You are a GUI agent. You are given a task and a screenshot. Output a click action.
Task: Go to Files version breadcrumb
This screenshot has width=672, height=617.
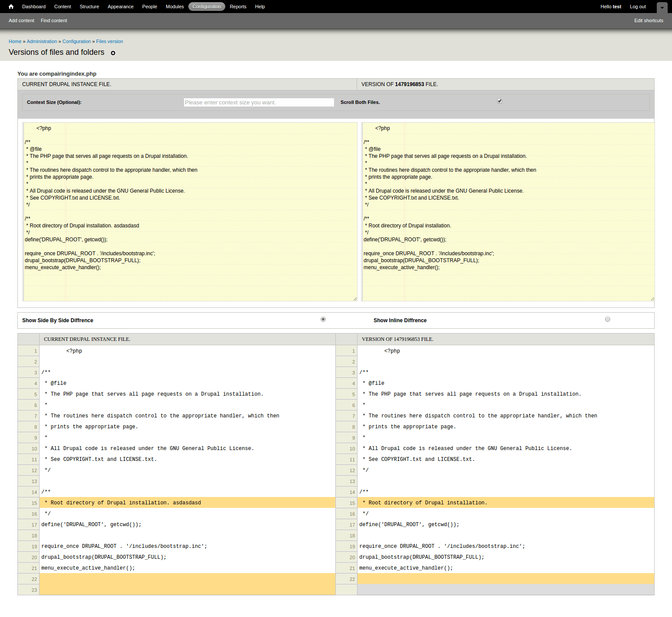(110, 41)
